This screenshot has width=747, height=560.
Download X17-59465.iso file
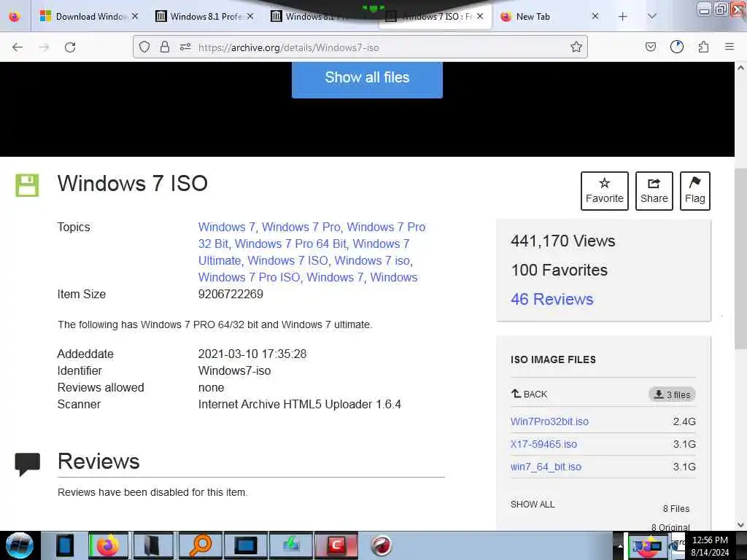[543, 444]
